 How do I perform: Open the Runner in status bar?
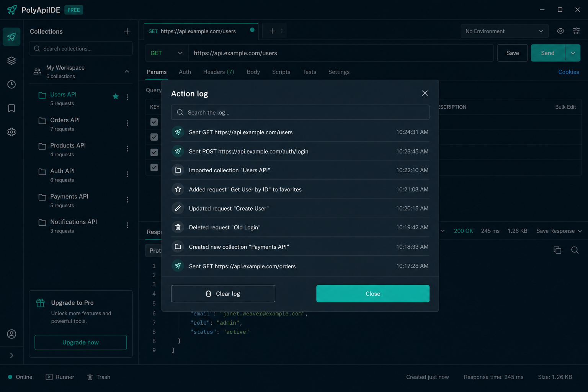pyautogui.click(x=60, y=377)
